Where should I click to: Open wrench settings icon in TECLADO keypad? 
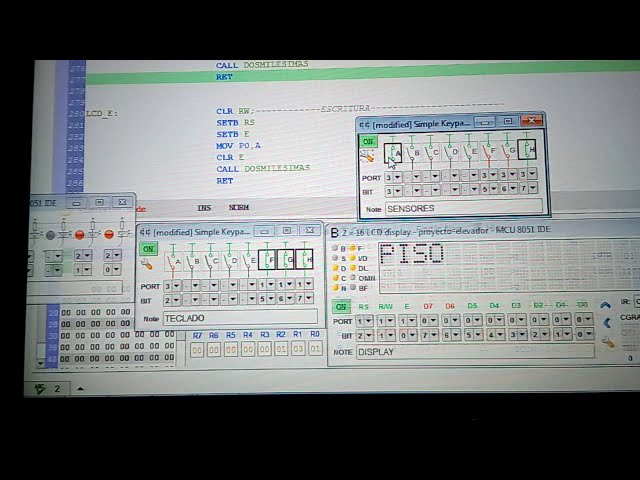coord(147,265)
